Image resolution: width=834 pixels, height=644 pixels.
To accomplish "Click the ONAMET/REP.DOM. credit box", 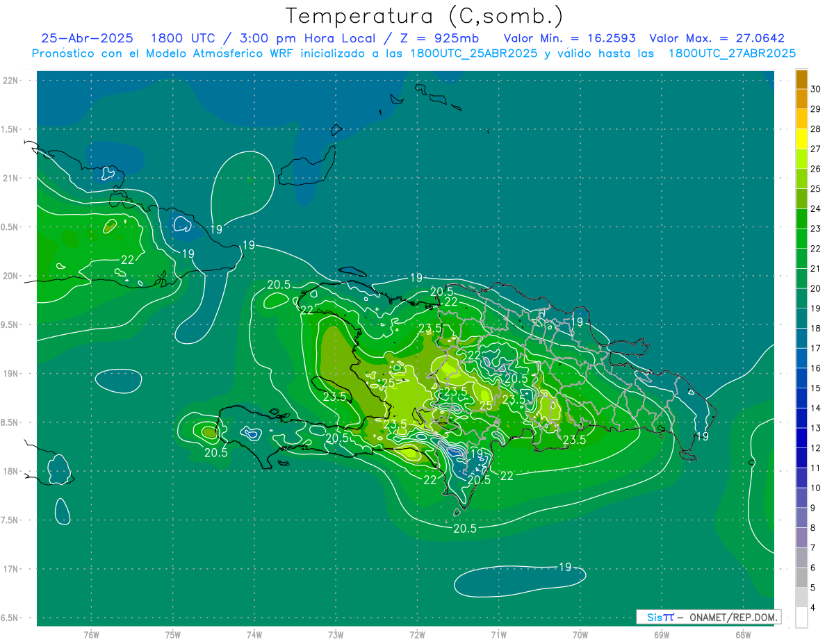I will point(708,617).
